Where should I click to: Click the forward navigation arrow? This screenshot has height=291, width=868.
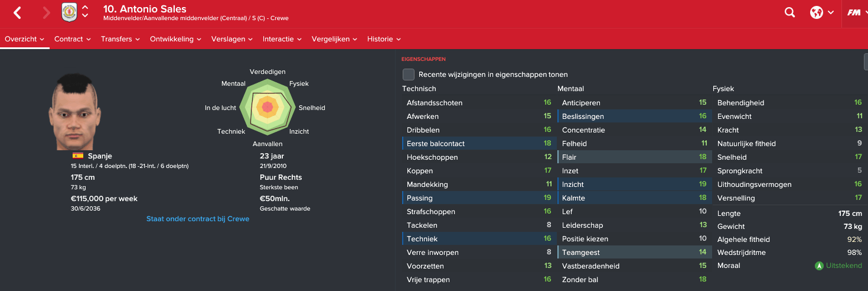pos(47,12)
